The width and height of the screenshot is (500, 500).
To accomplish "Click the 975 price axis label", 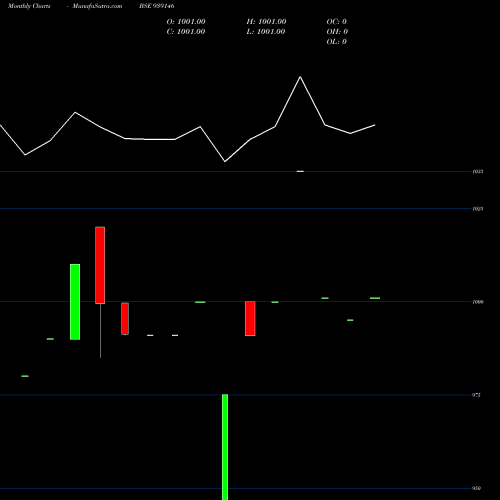I will (x=477, y=395).
